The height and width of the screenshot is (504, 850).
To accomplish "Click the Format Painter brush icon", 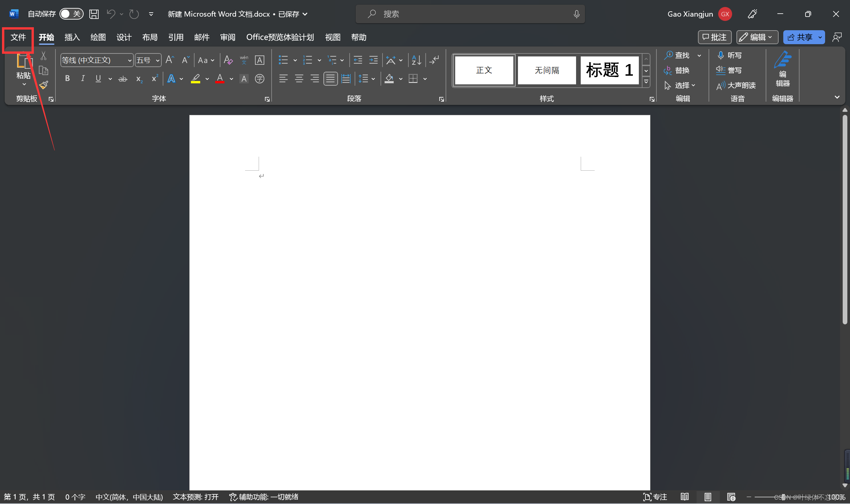I will pyautogui.click(x=43, y=85).
